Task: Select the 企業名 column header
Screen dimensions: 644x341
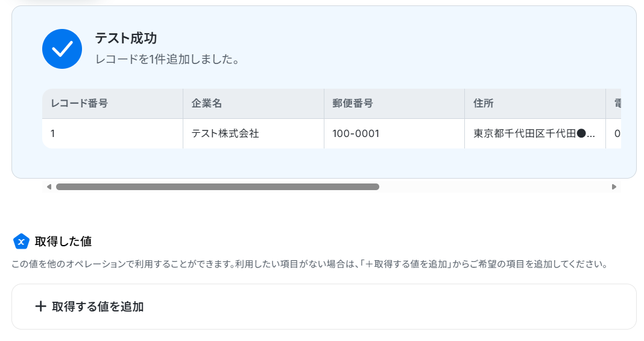Action: (x=253, y=104)
